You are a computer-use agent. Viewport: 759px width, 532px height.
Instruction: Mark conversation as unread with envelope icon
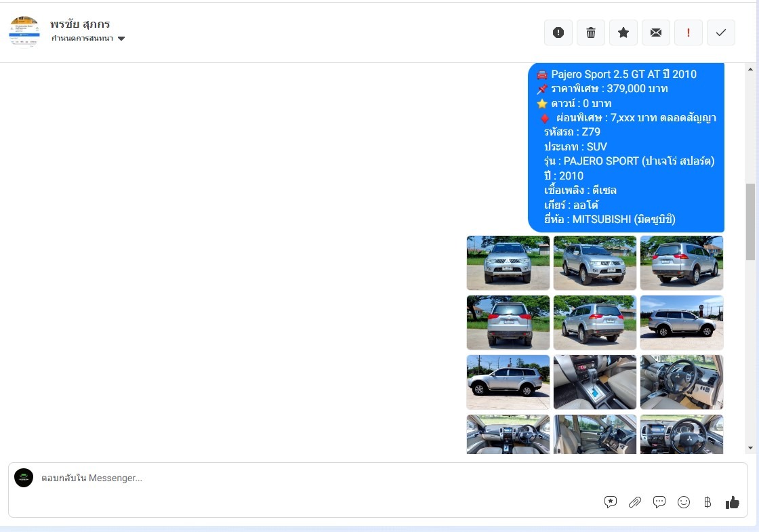pos(656,33)
